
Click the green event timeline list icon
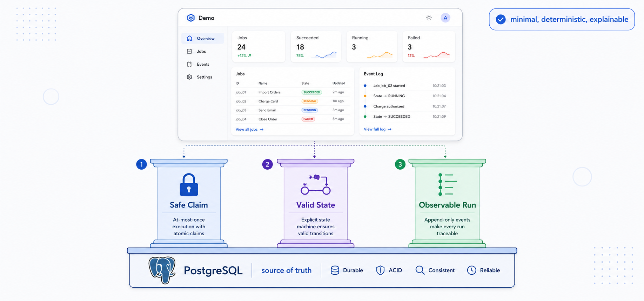pyautogui.click(x=448, y=184)
